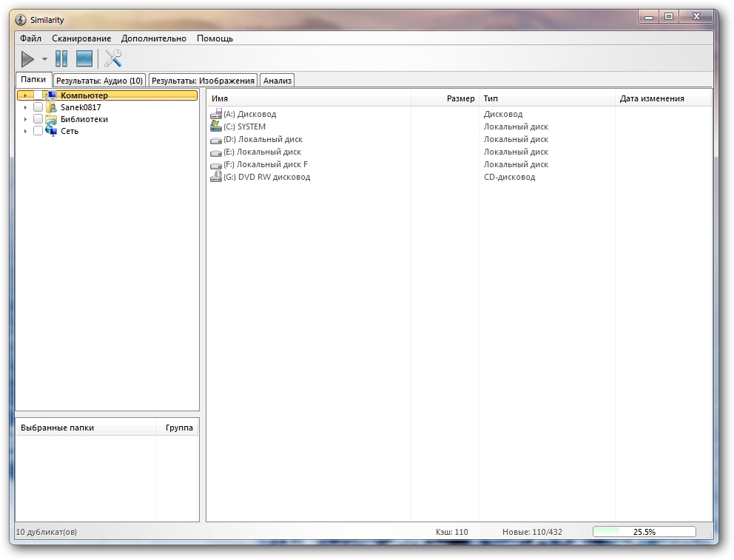Expand the Библиотеки tree node
The image size is (734, 560).
25,119
